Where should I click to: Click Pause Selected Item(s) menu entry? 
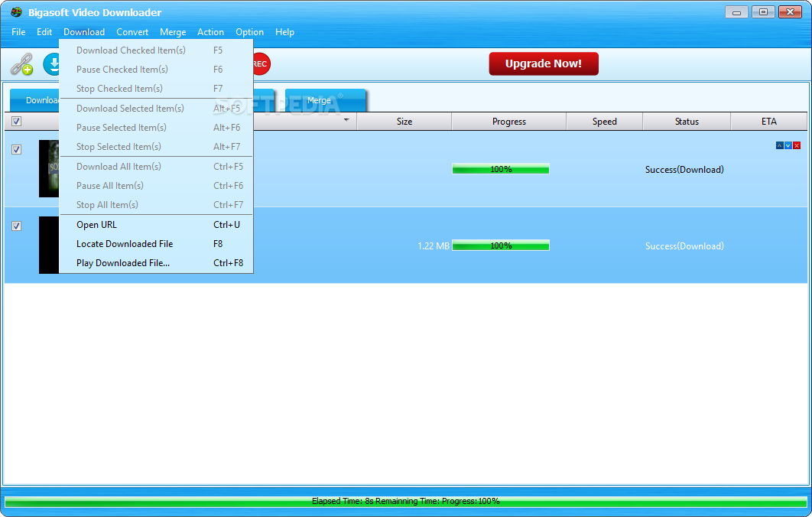pos(157,128)
